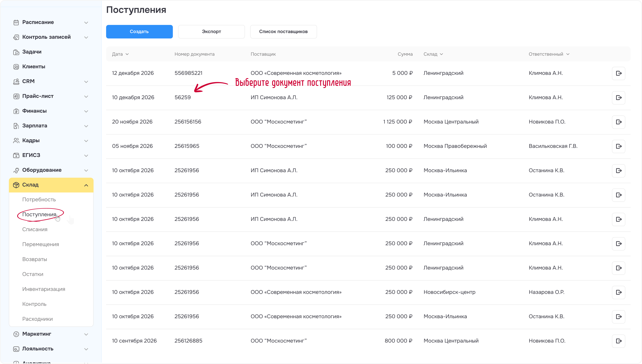
Task: Open the Инвентаризация submenu item
Action: [44, 289]
